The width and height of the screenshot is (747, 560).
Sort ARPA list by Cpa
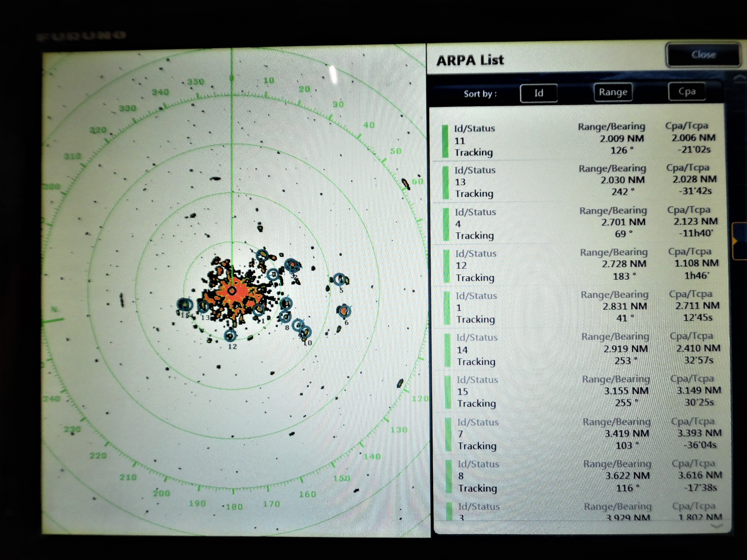pyautogui.click(x=686, y=91)
